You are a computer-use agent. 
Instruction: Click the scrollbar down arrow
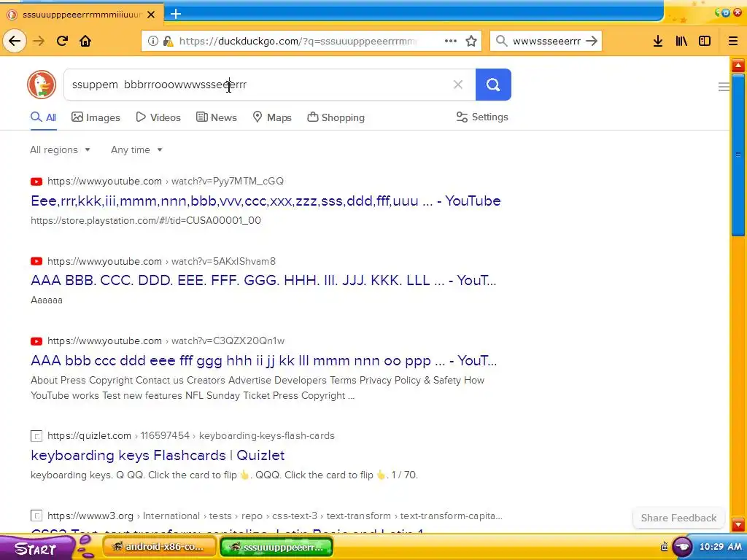pos(738,525)
